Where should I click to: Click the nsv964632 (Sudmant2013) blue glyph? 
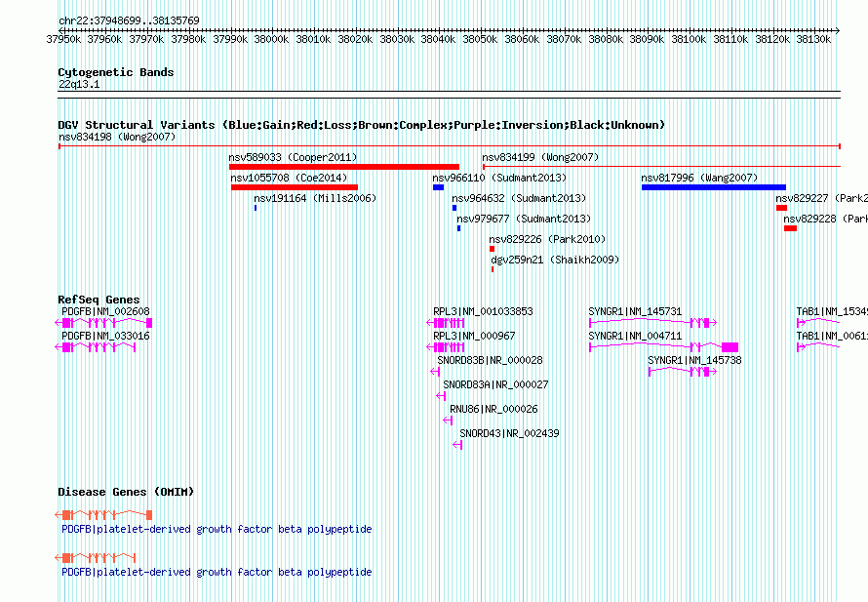pos(454,208)
